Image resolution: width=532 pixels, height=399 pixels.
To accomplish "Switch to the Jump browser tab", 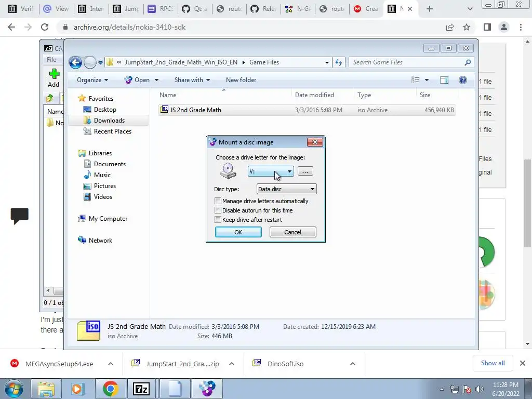I will (126, 9).
